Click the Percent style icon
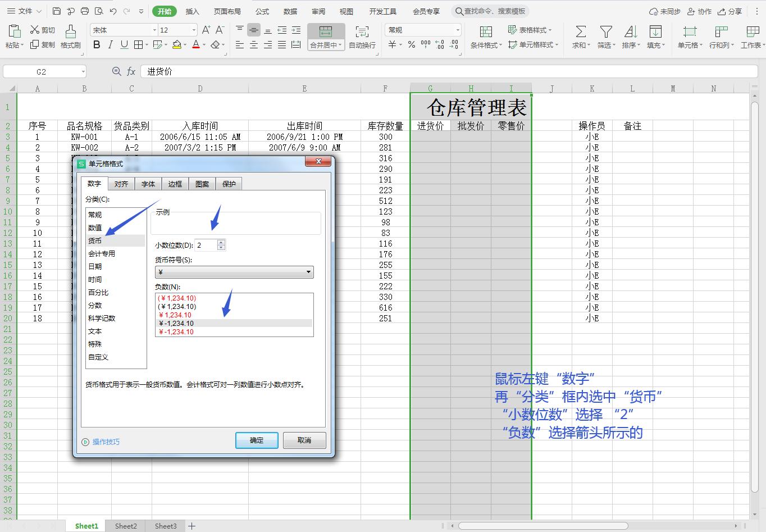The width and height of the screenshot is (766, 532). click(411, 44)
